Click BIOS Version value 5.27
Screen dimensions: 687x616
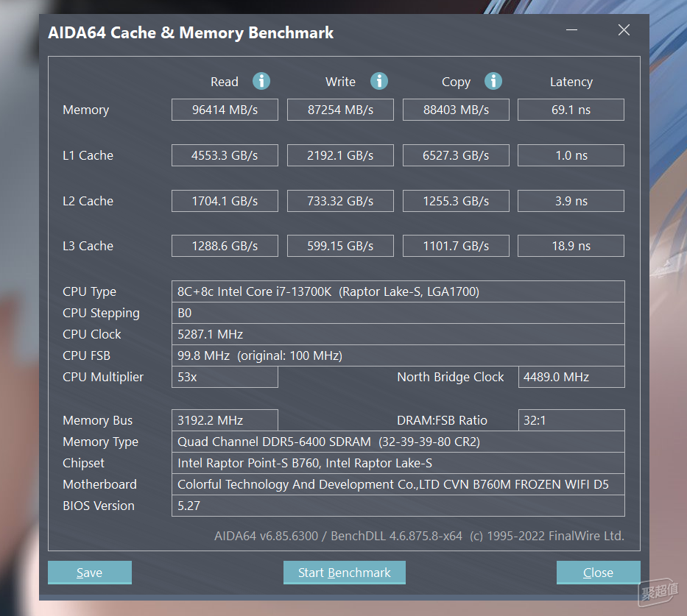[x=398, y=506]
